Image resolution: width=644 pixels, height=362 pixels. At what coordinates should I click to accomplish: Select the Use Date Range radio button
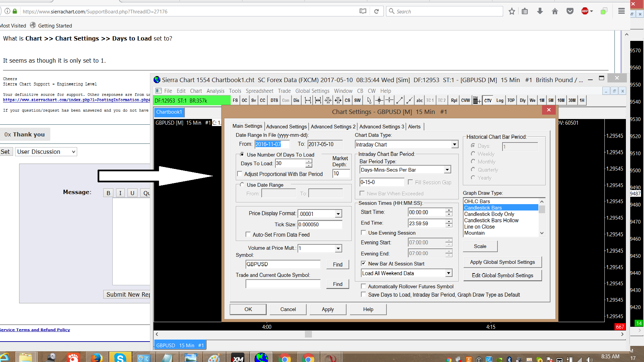(242, 185)
